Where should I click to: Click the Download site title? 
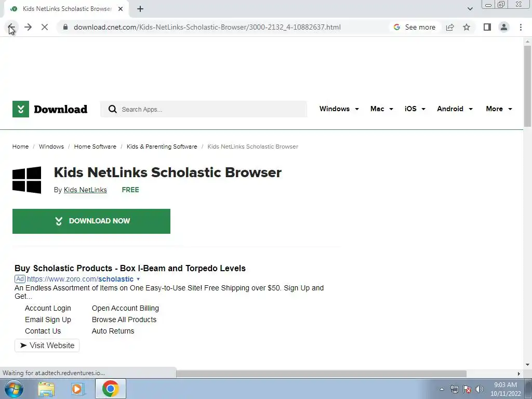click(x=61, y=109)
